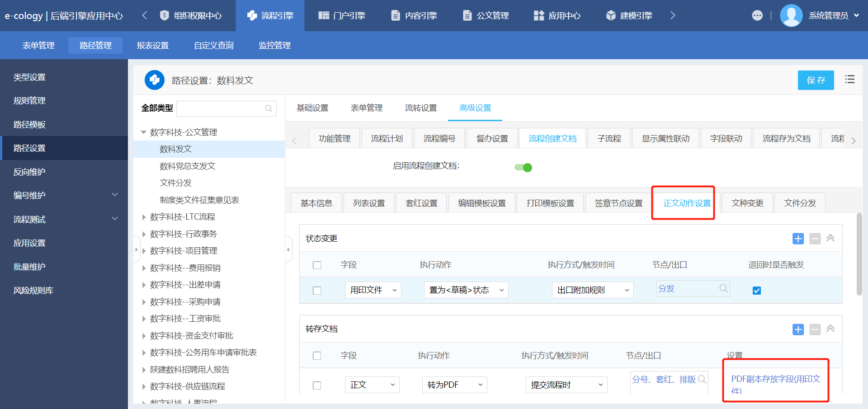Expand the 数字科技-LTC流程 tree node

pyautogui.click(x=144, y=217)
